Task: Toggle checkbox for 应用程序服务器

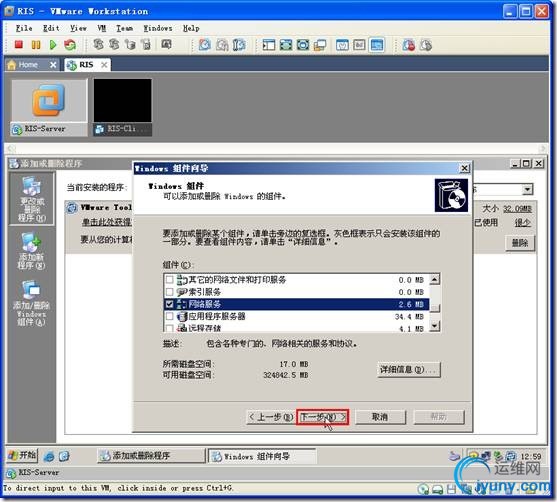Action: pyautogui.click(x=169, y=316)
